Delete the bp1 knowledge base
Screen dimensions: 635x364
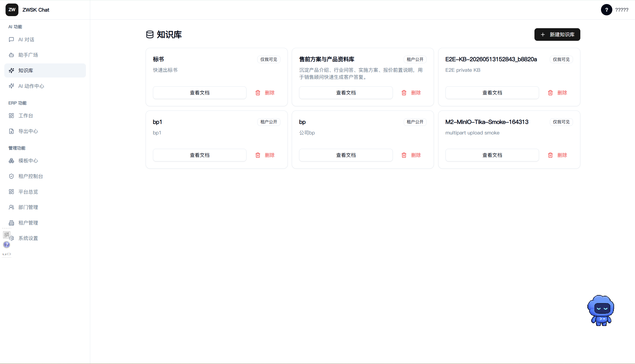[265, 155]
